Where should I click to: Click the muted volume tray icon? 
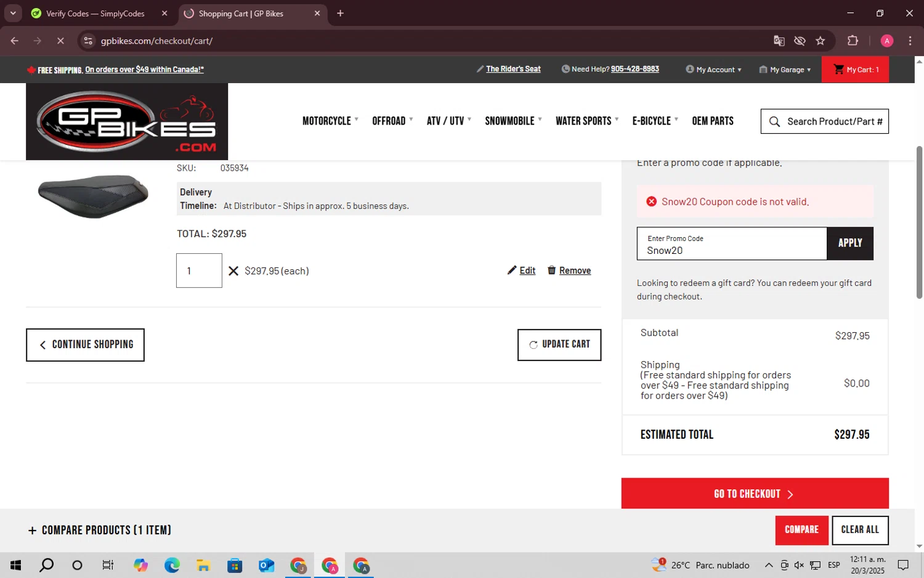[x=799, y=565]
